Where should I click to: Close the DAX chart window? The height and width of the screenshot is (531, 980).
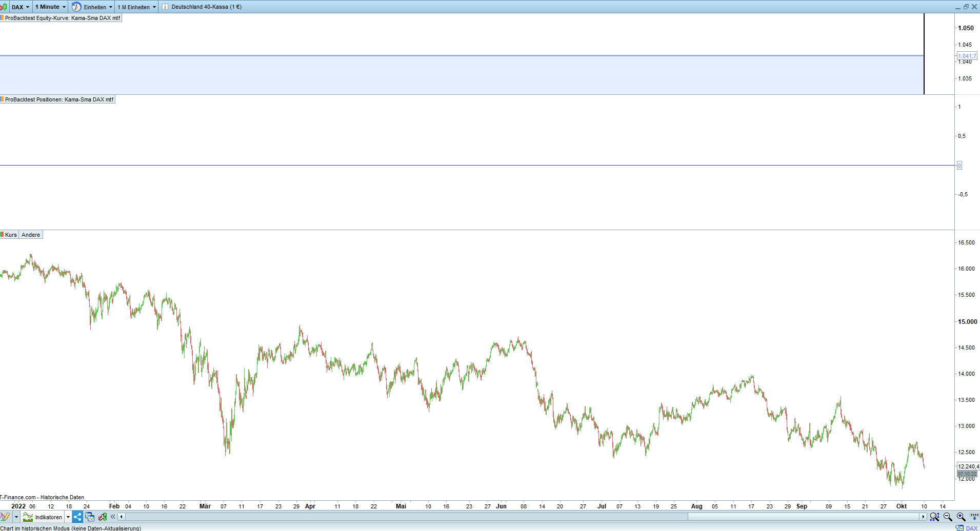[x=974, y=7]
